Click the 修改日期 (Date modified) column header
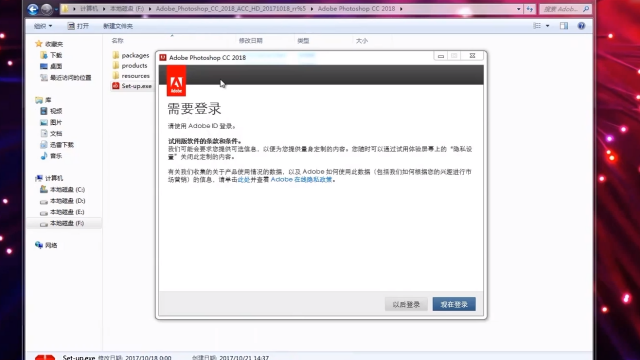The height and width of the screenshot is (360, 640). click(251, 41)
